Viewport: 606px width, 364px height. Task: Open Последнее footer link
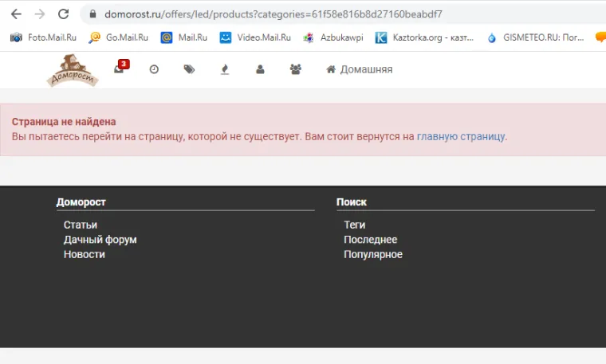point(370,240)
